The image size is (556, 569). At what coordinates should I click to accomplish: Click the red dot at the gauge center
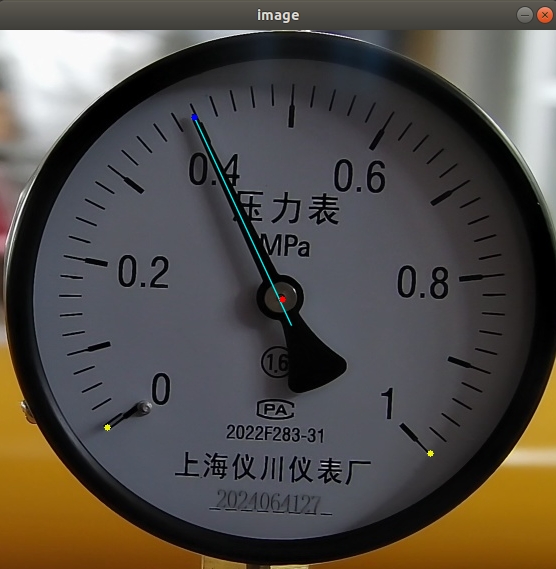pos(282,299)
